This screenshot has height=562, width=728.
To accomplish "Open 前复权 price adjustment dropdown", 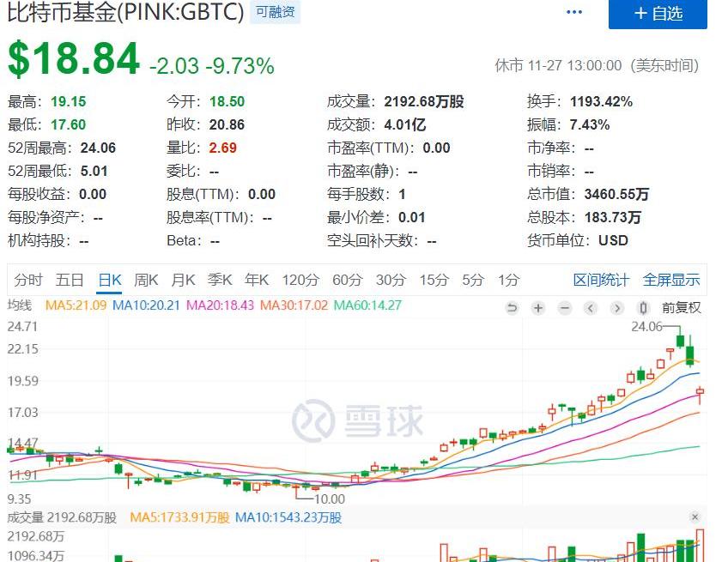I will tap(681, 308).
